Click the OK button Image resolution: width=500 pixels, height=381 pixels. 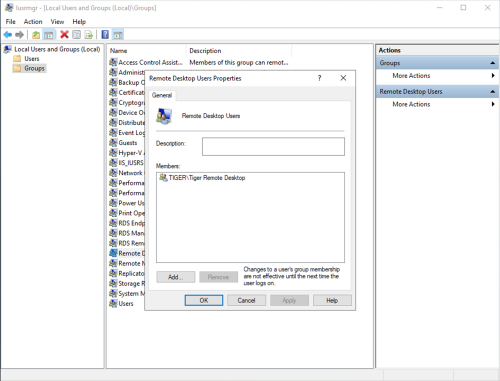[204, 300]
